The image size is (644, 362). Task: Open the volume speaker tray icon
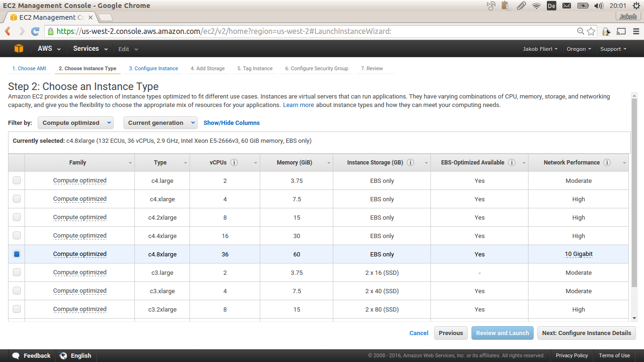pyautogui.click(x=599, y=6)
